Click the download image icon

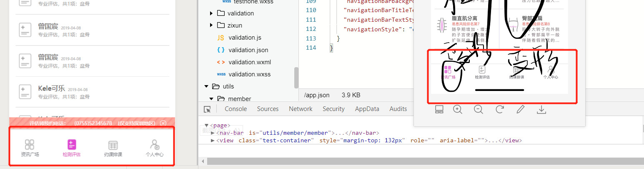pos(541,109)
